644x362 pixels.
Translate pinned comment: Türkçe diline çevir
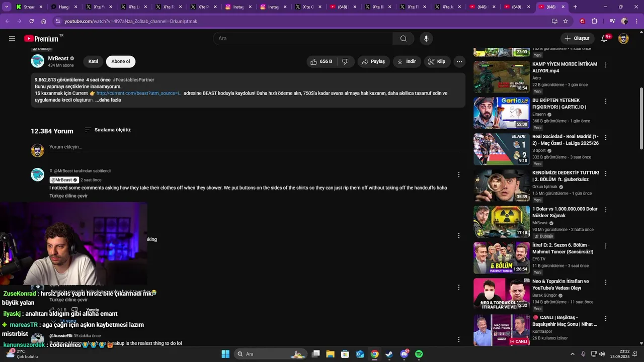pyautogui.click(x=68, y=196)
